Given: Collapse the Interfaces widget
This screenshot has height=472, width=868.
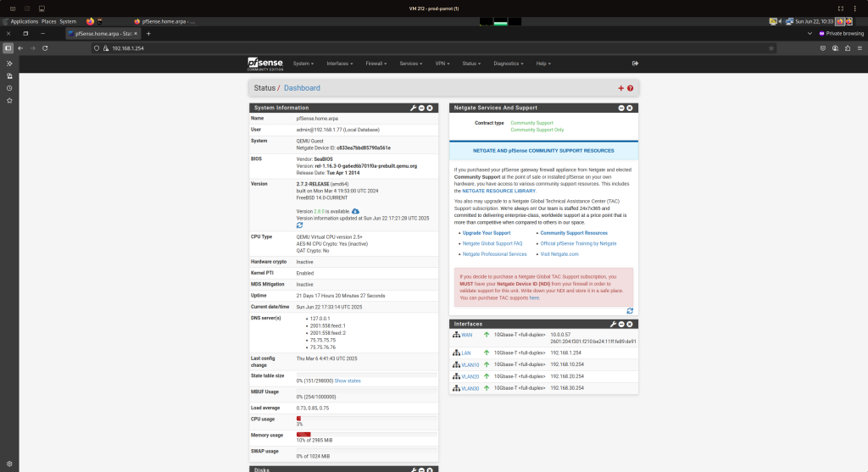Looking at the screenshot, I should (x=621, y=325).
